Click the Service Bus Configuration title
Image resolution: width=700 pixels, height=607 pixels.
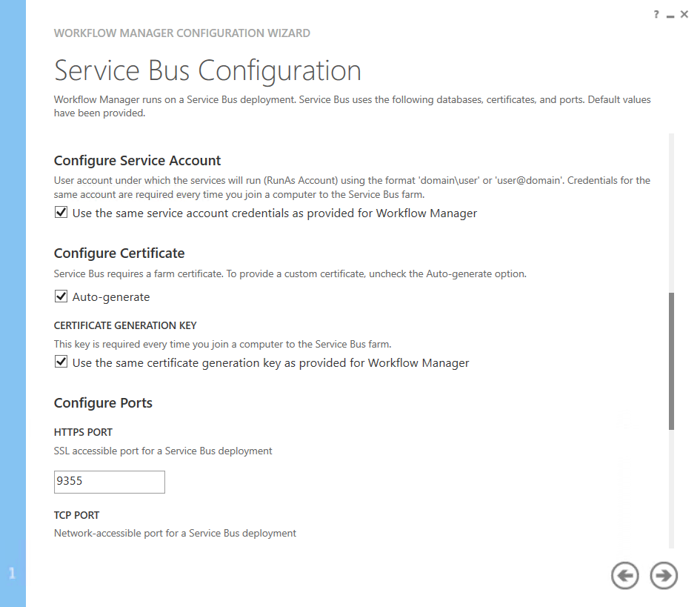207,71
